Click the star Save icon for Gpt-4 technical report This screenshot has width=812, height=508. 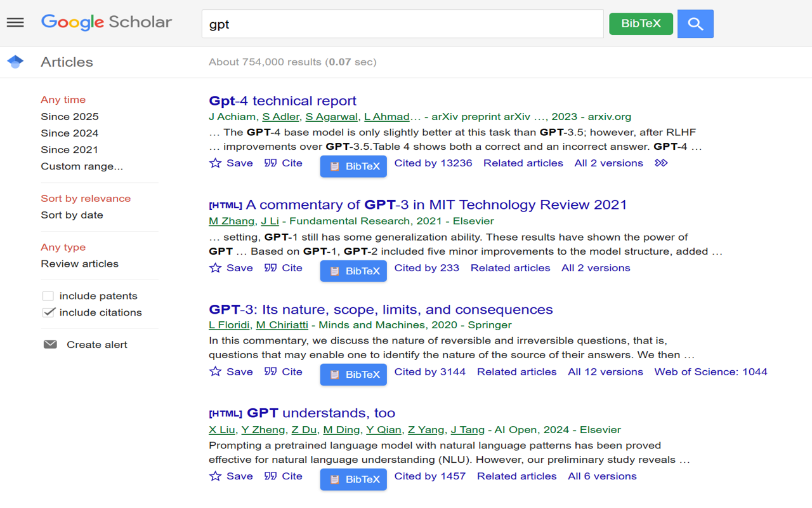(215, 163)
